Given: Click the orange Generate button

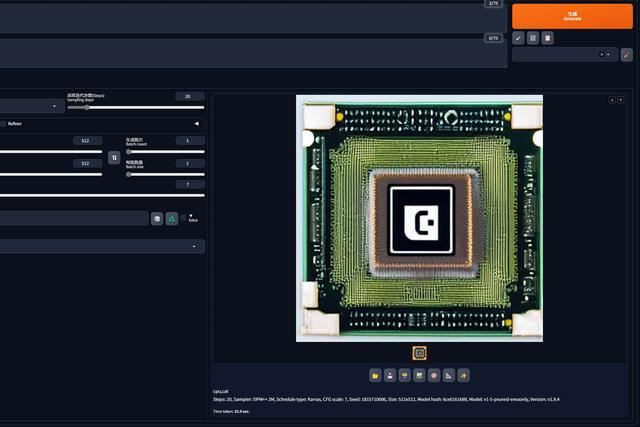Looking at the screenshot, I should tap(572, 16).
